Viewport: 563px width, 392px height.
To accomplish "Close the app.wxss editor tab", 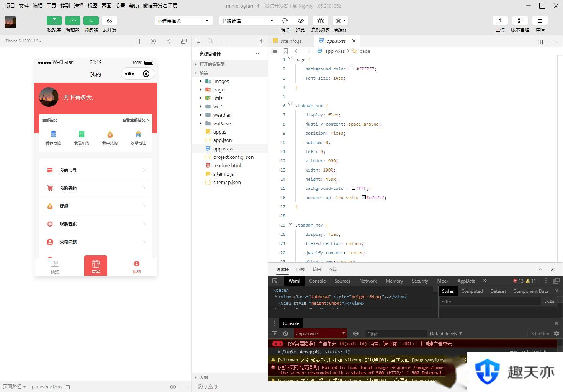I will click(x=354, y=41).
